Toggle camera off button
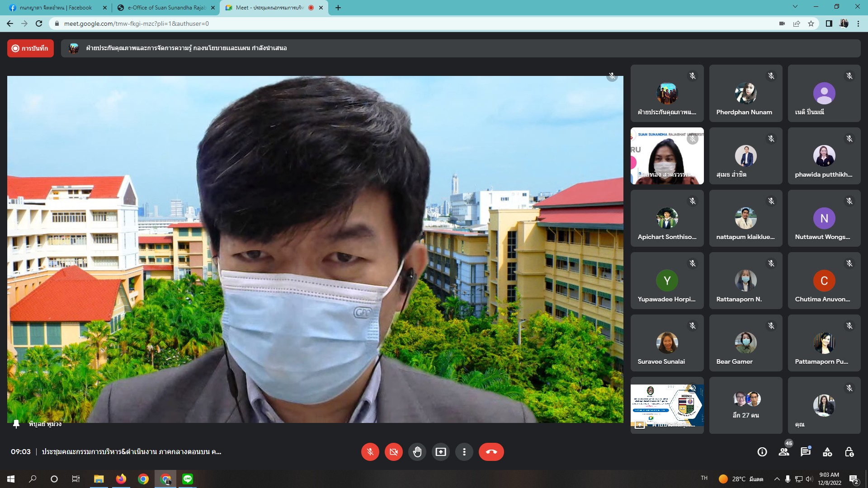The image size is (868, 488). point(394,452)
